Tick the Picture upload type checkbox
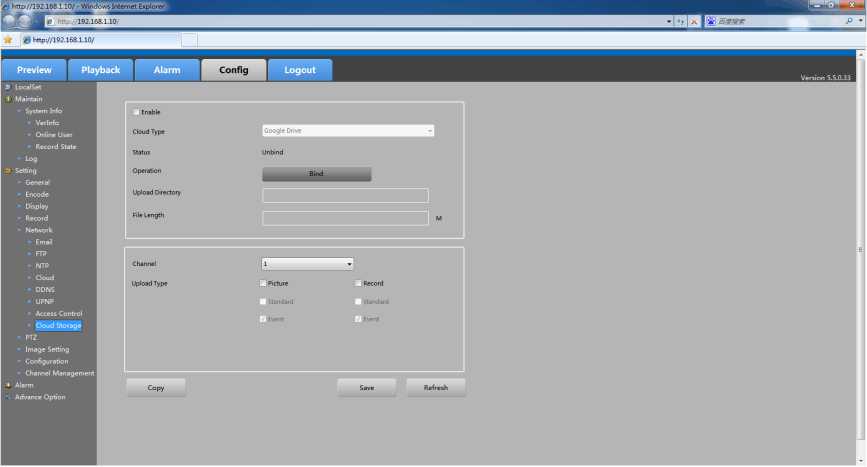Viewport: 867px width, 467px height. [263, 283]
